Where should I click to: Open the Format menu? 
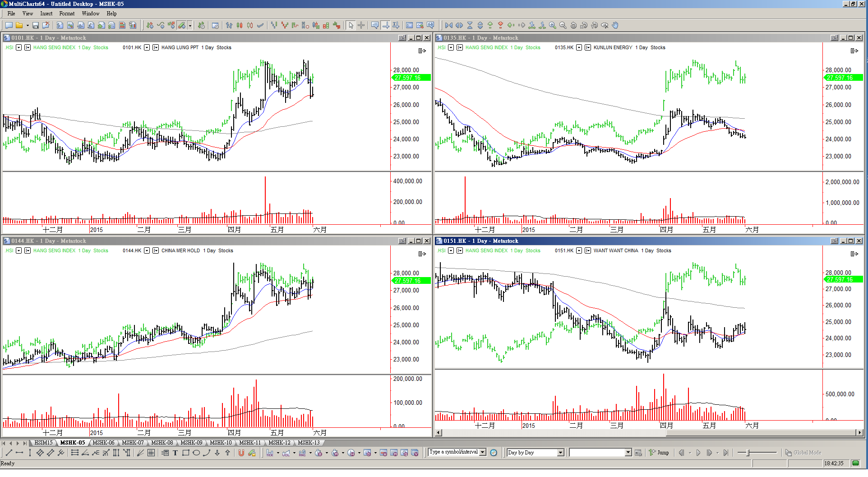pos(67,14)
